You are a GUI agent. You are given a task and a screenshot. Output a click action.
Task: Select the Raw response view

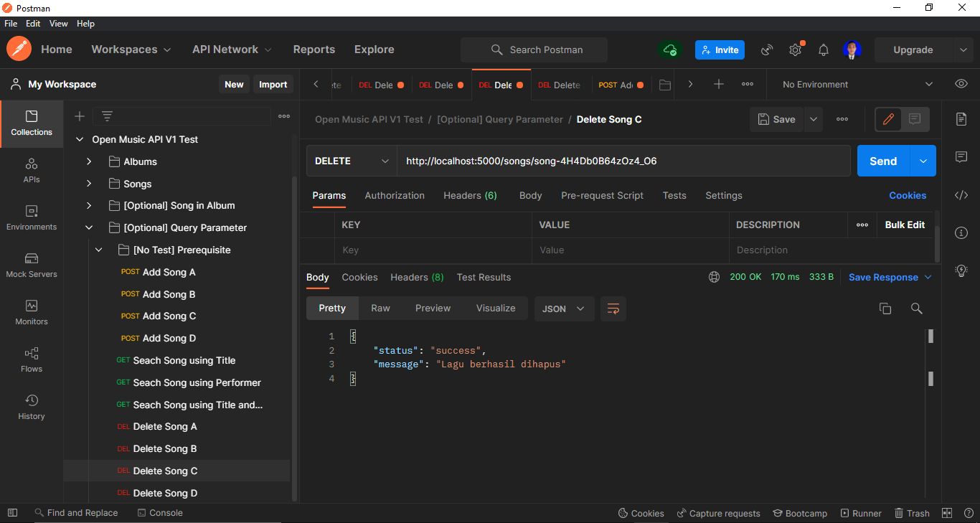pyautogui.click(x=380, y=308)
